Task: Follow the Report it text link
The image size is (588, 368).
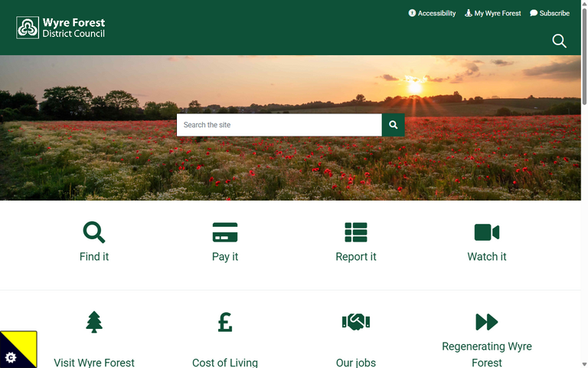Action: click(x=356, y=257)
